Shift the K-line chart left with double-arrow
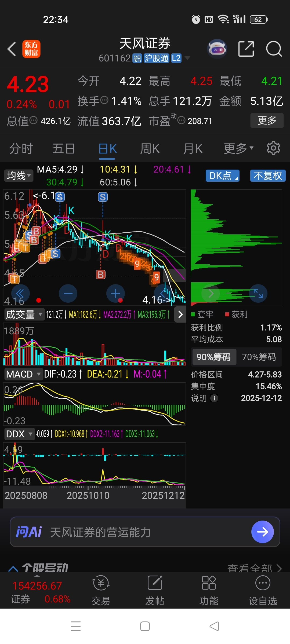290x644 pixels. pyautogui.click(x=20, y=293)
